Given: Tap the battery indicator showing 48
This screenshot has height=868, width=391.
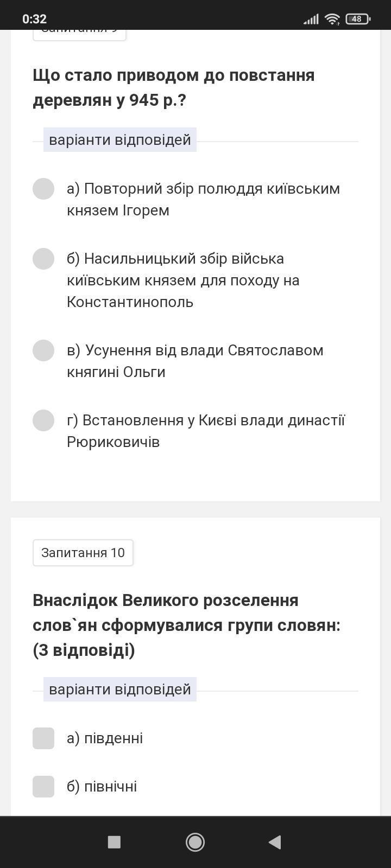Looking at the screenshot, I should (358, 19).
